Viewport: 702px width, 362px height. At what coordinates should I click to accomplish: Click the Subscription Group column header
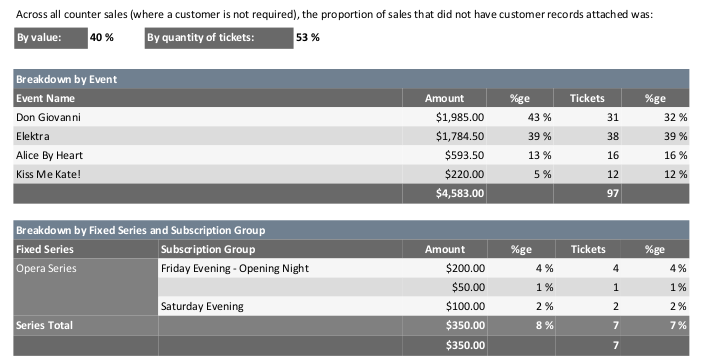[280, 249]
